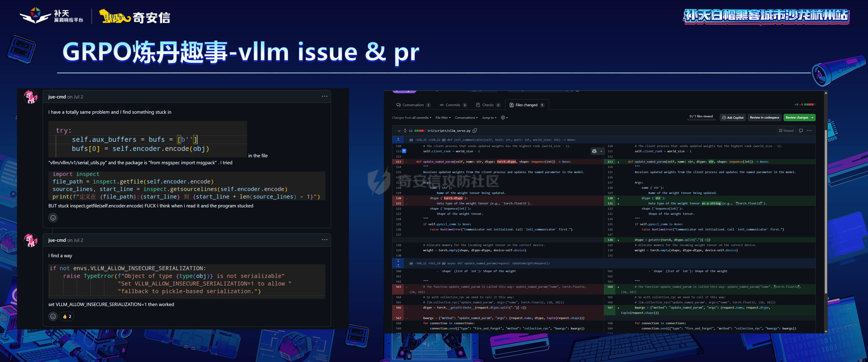Open the file options menu in diff header
This screenshot has height=362, width=868.
tap(809, 131)
